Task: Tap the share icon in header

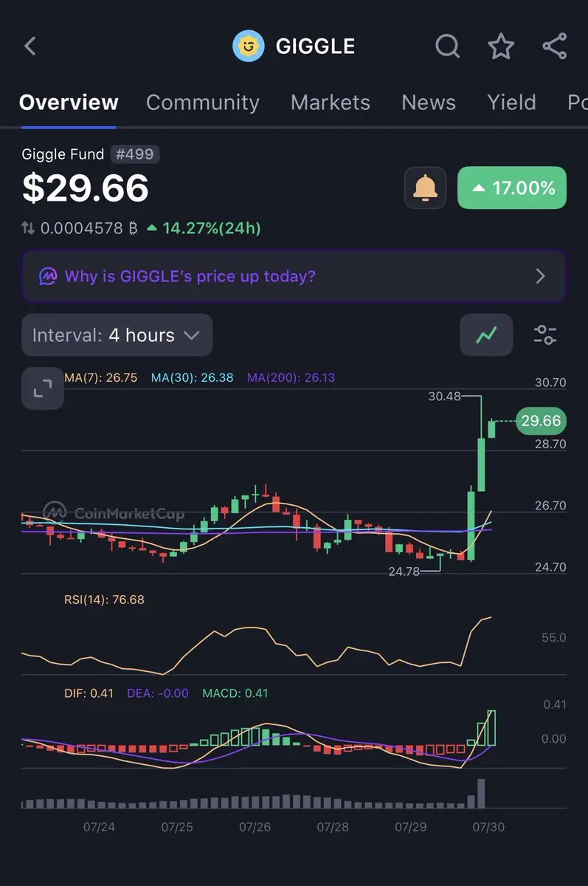Action: click(x=554, y=47)
